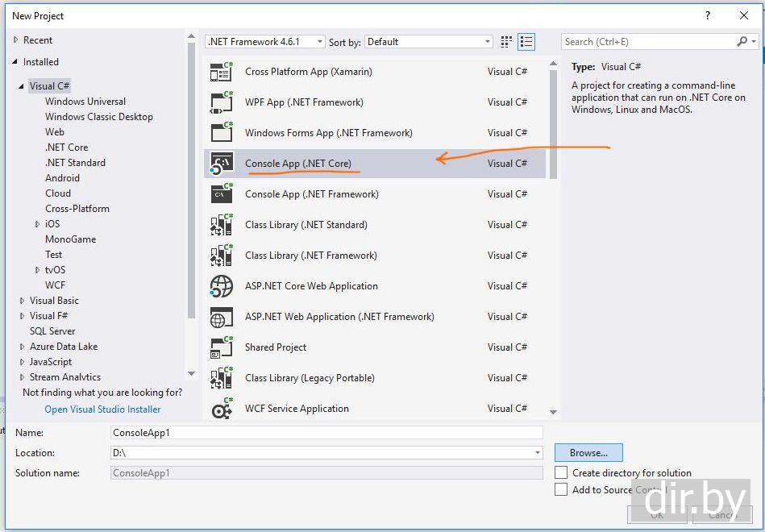Expand the Visual Basic node
The height and width of the screenshot is (532, 765).
(22, 301)
